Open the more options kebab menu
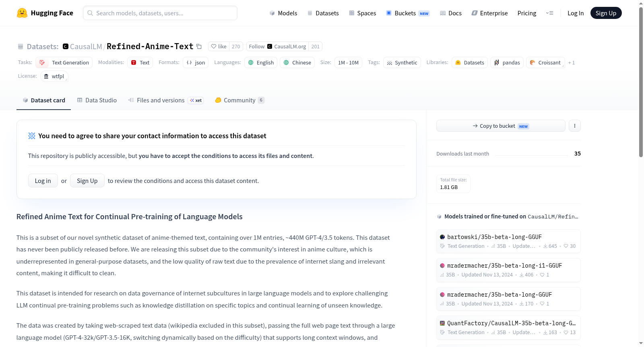This screenshot has width=644, height=347. click(574, 126)
